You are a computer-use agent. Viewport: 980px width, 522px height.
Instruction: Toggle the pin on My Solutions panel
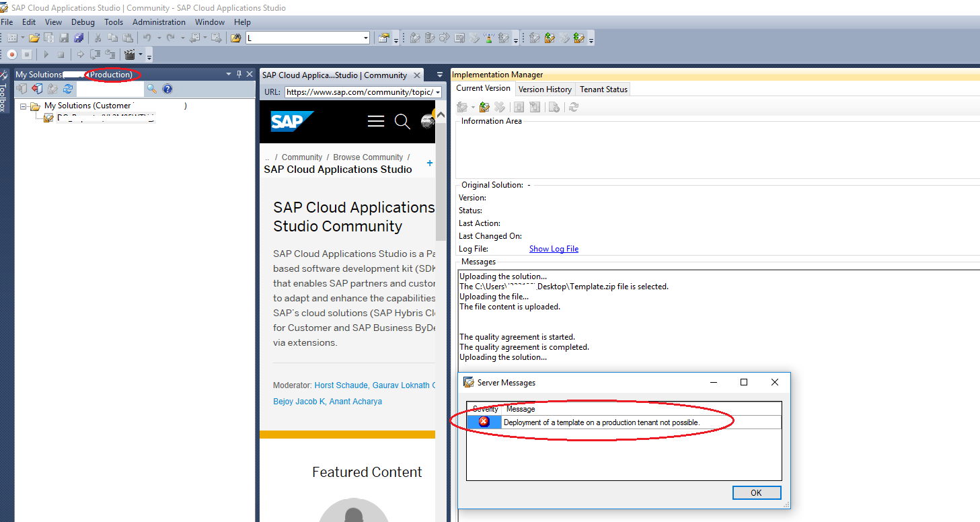point(239,74)
